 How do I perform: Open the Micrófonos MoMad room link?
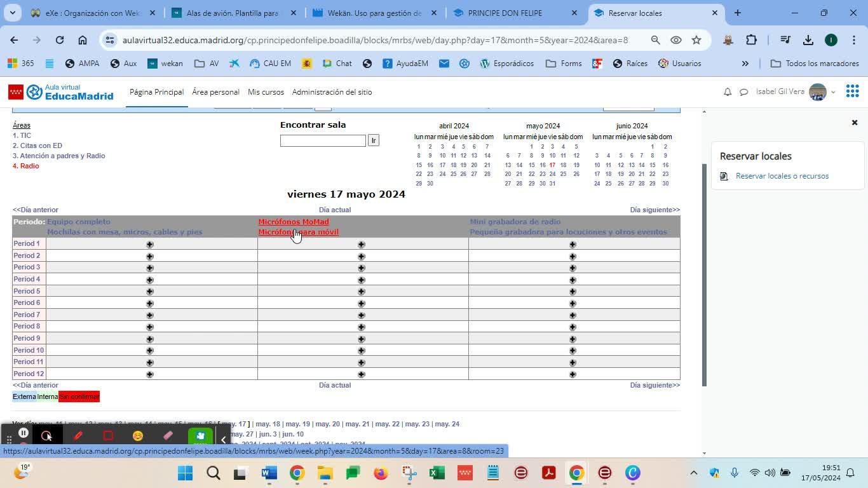coord(293,222)
